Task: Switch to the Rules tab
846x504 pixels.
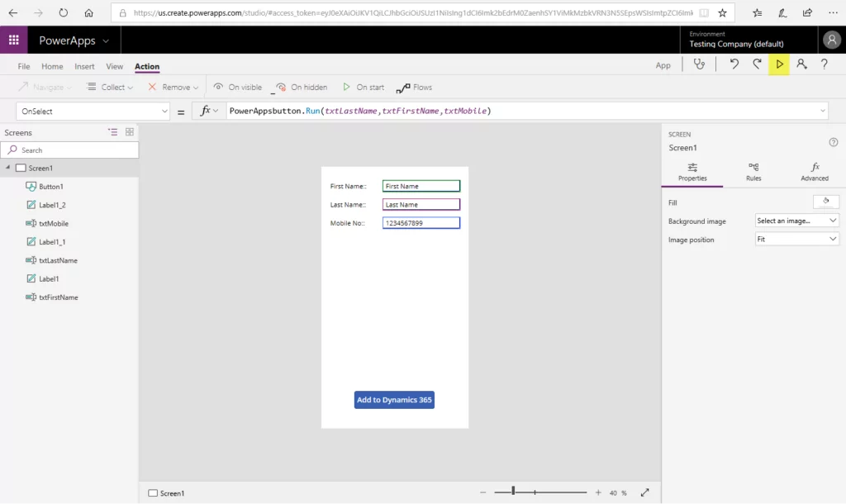Action: [753, 172]
